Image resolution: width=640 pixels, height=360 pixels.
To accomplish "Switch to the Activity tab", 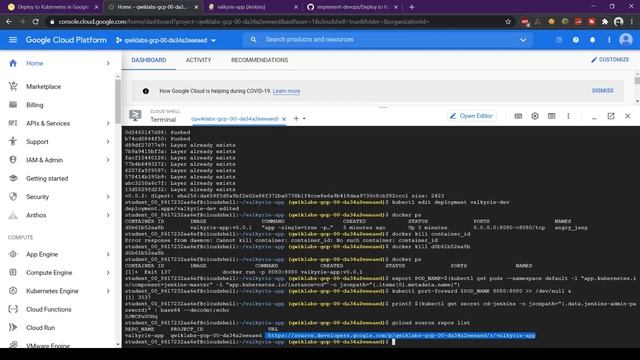I will (198, 60).
